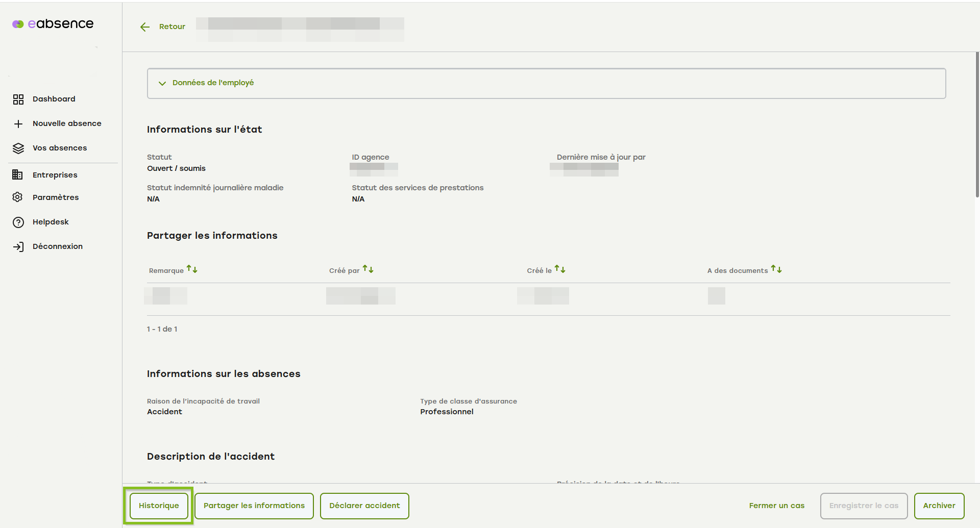
Task: Click the Dashboard grid icon
Action: (x=18, y=99)
